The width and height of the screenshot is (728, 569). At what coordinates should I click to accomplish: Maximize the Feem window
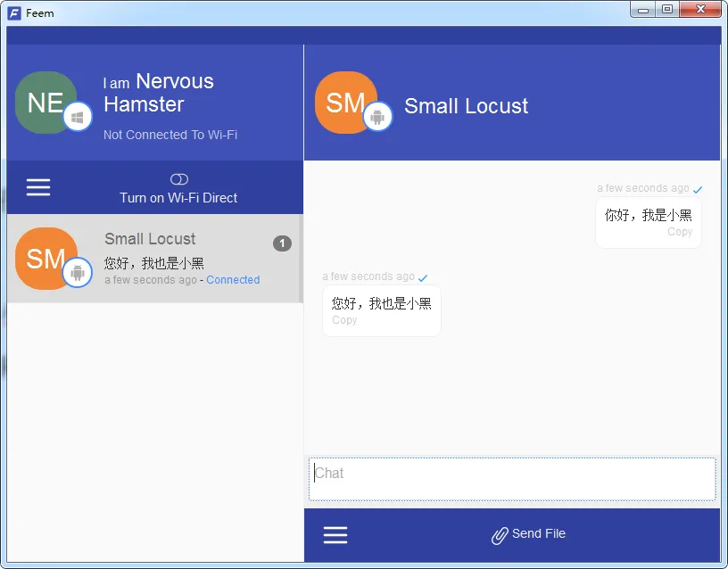click(x=667, y=9)
